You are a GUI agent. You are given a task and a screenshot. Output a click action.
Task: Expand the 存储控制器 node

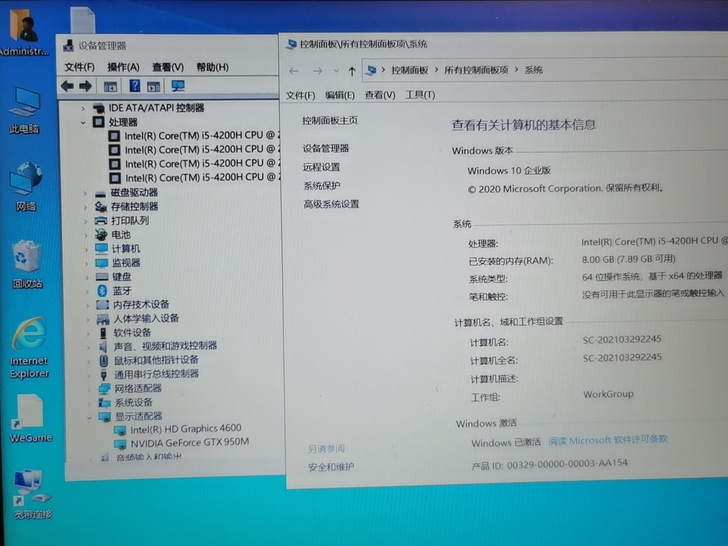[x=85, y=207]
